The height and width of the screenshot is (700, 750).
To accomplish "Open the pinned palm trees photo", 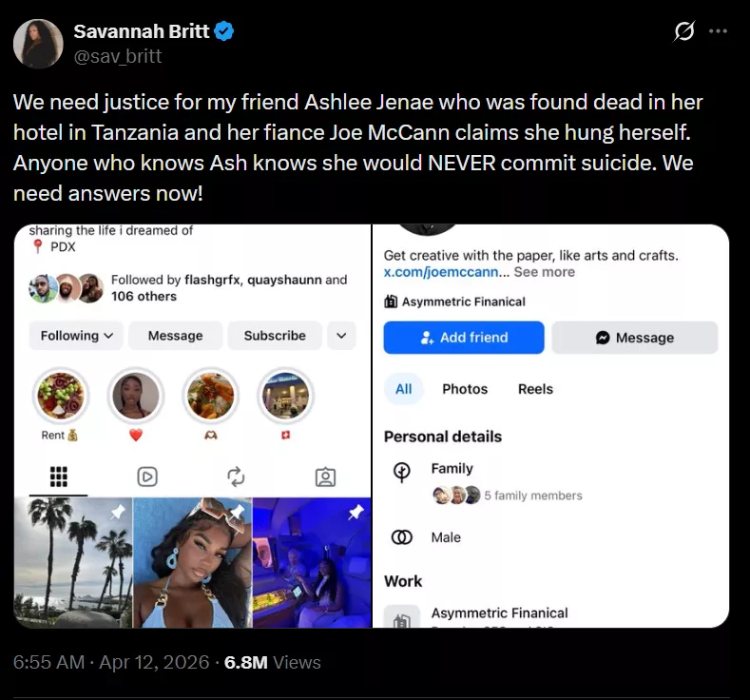I will pyautogui.click(x=73, y=562).
